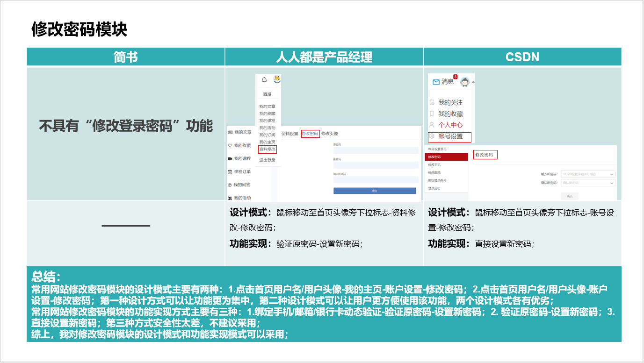This screenshot has width=644, height=363.
Task: Click the gear icon before 帐号设置
Action: [x=432, y=136]
